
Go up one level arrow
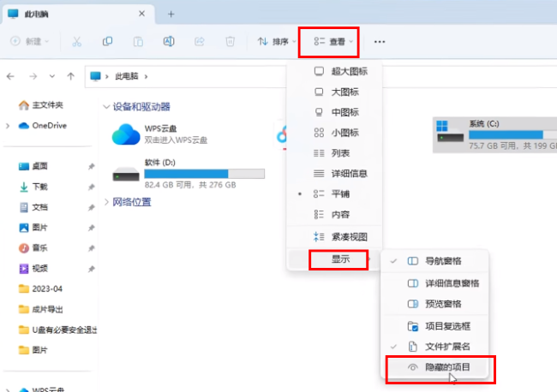(x=70, y=76)
